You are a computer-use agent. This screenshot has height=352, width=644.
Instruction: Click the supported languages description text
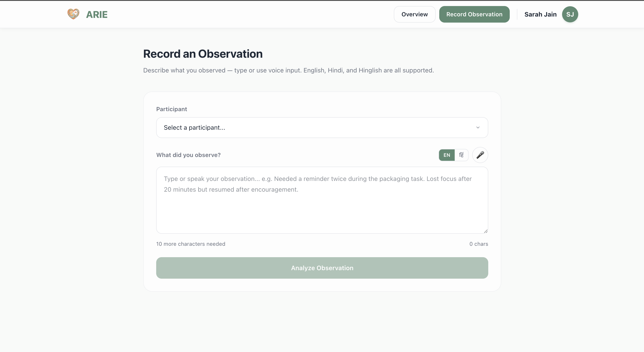288,70
